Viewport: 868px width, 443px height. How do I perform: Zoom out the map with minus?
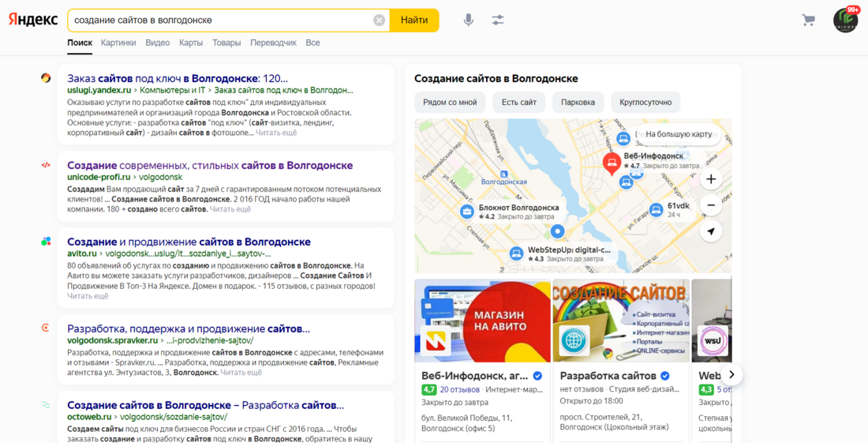coord(711,205)
